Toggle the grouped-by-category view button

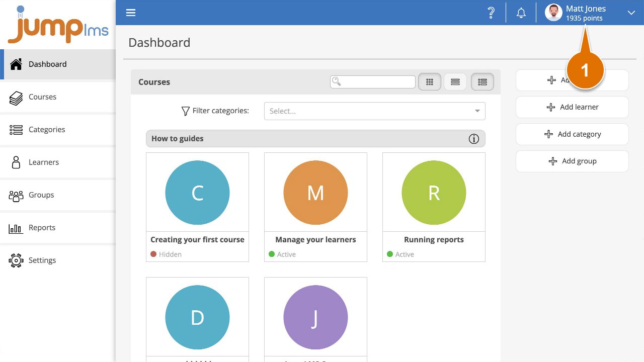(x=482, y=82)
